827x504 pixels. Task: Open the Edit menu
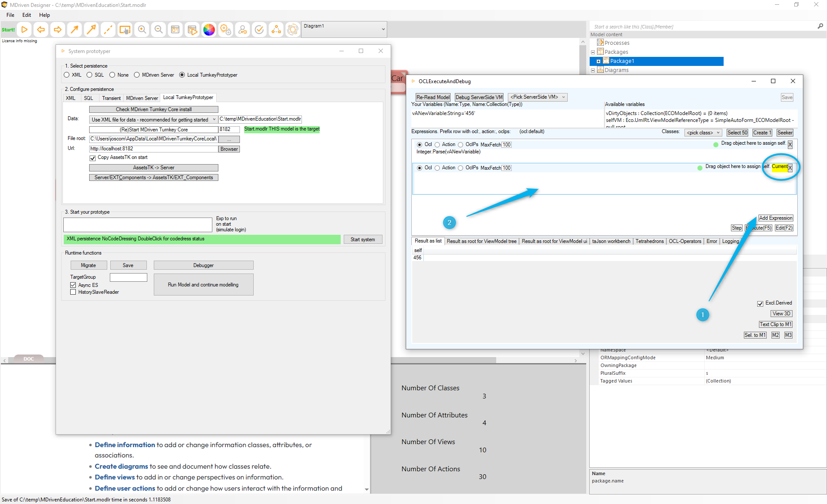click(27, 15)
